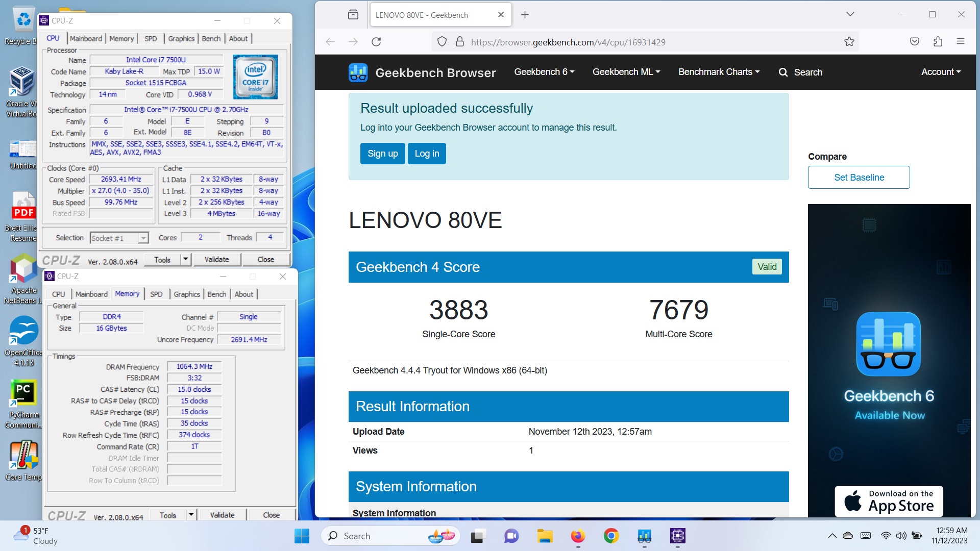Click the browser back arrow
The image size is (980, 551).
point(330,42)
